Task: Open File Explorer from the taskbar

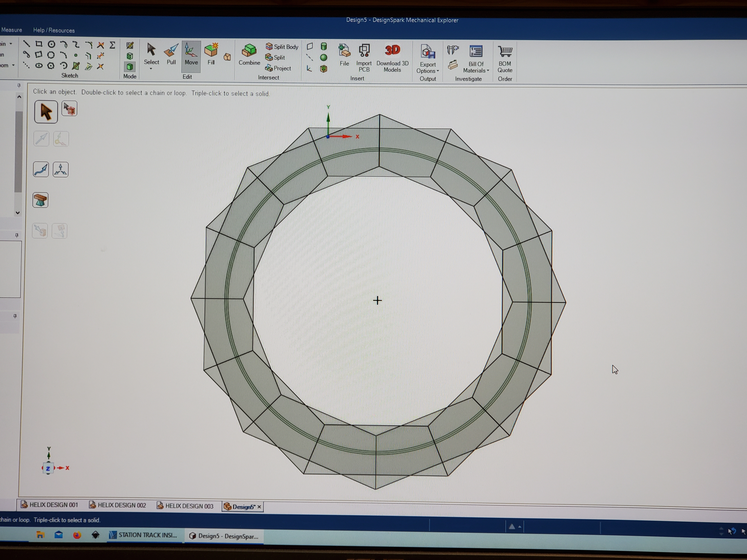Action: pyautogui.click(x=40, y=535)
